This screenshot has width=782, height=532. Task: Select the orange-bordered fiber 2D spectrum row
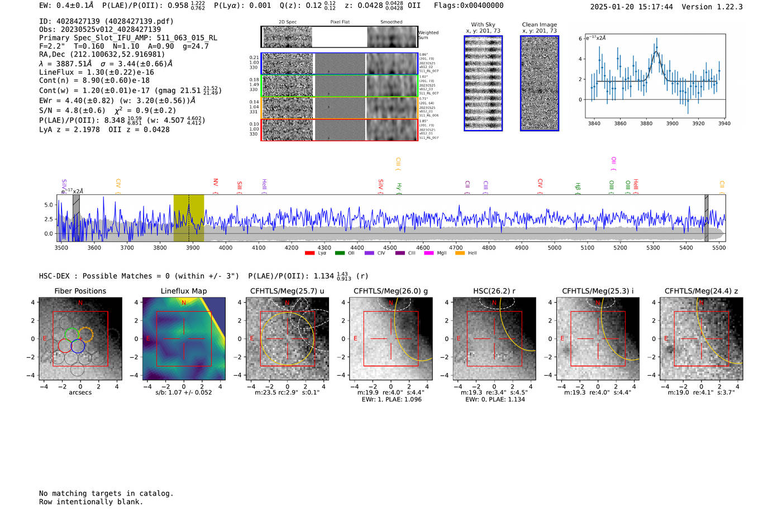click(339, 108)
